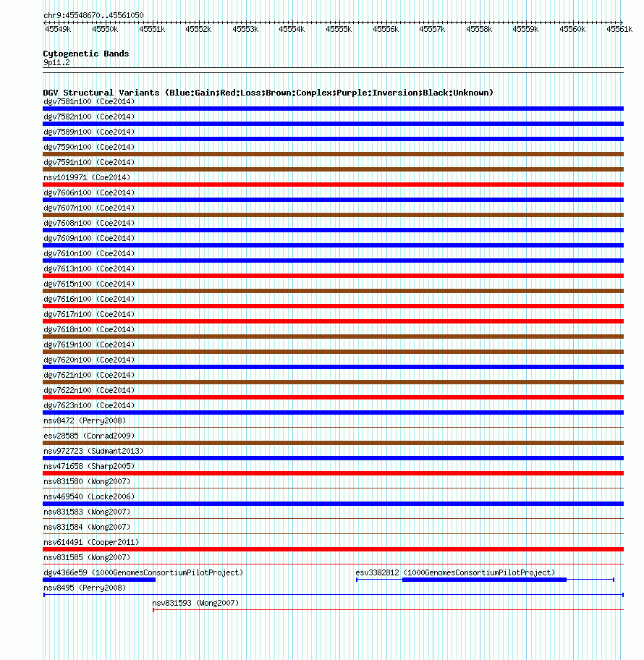Open the nsv8495 (Perry2008) label
The width and height of the screenshot is (644, 660).
[x=85, y=588]
